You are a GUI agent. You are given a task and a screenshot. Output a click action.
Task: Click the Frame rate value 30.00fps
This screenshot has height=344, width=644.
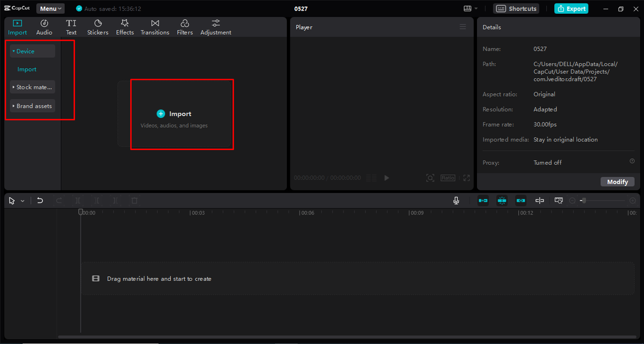(x=545, y=124)
